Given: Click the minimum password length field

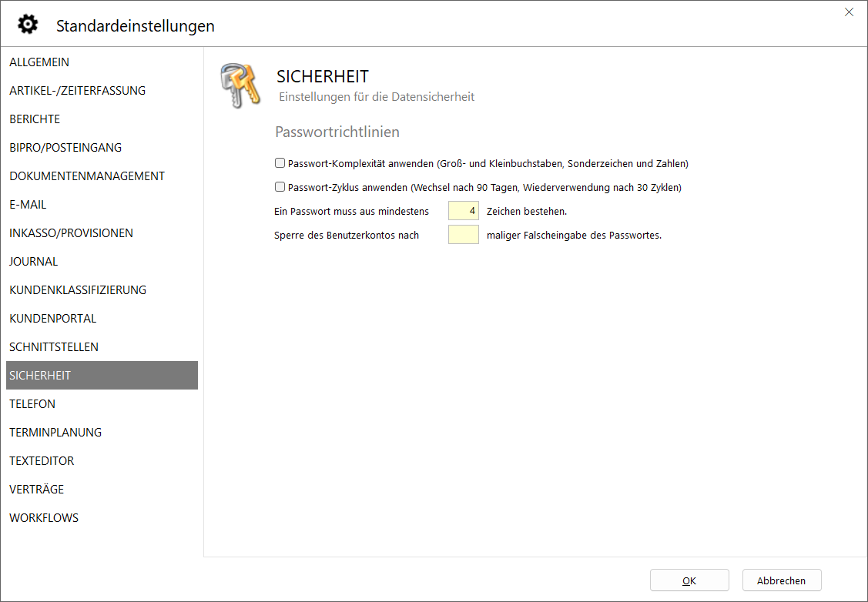Looking at the screenshot, I should tap(463, 211).
